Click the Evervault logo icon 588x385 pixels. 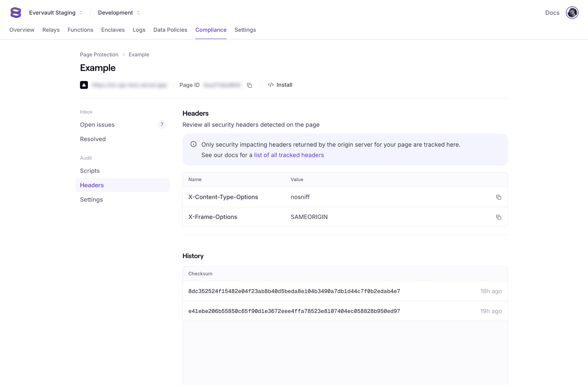(x=15, y=13)
